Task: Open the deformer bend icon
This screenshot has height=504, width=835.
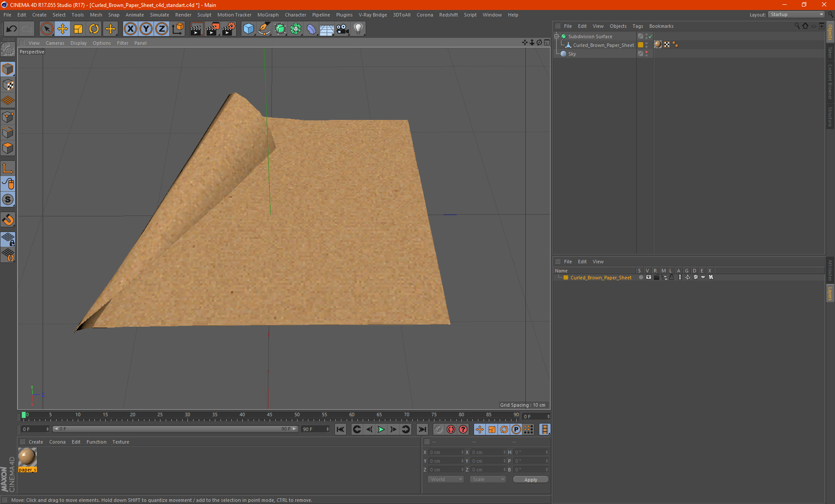Action: [311, 29]
